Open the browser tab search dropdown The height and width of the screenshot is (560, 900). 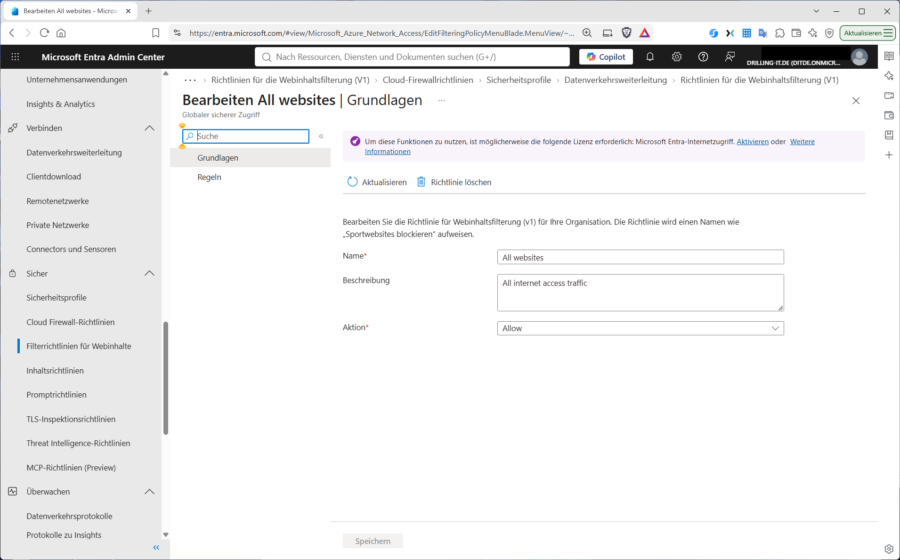coord(816,11)
